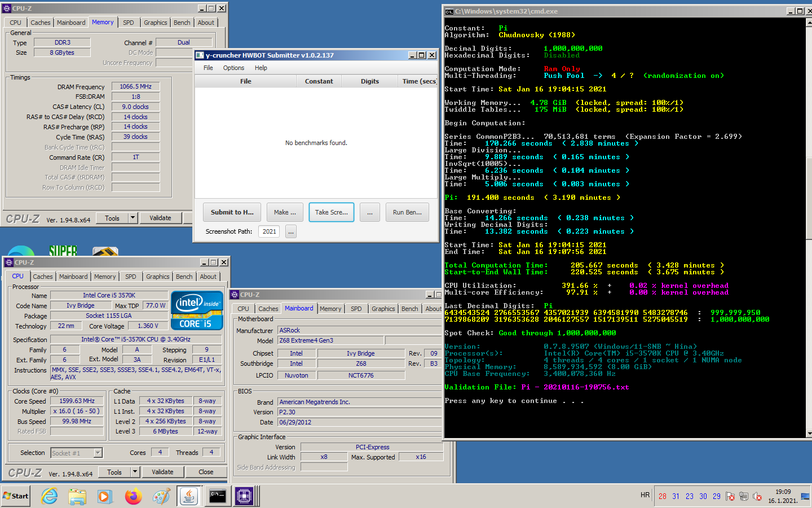Click Validate in the Memory CPU-Z window

pyautogui.click(x=160, y=218)
